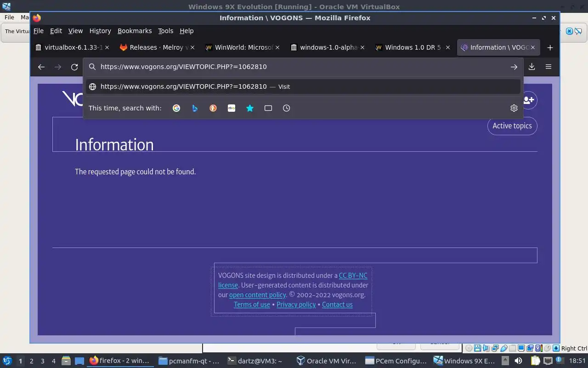Reload the current VOGONS page
The height and width of the screenshot is (368, 588).
click(74, 67)
